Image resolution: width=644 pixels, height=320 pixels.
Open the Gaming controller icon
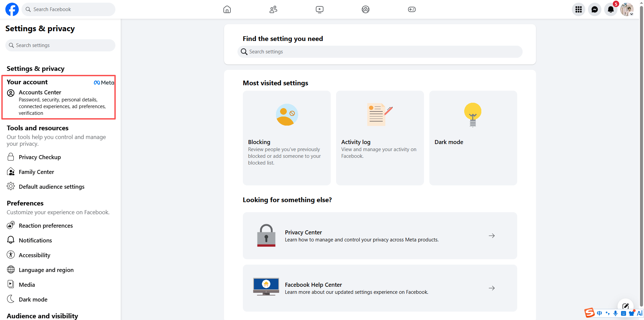click(x=412, y=9)
